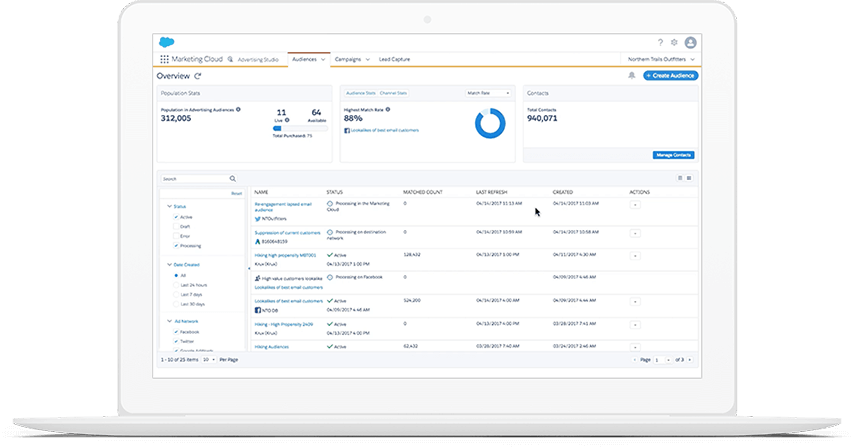This screenshot has height=447, width=857.
Task: Open Suppression of current customers link
Action: [x=287, y=233]
